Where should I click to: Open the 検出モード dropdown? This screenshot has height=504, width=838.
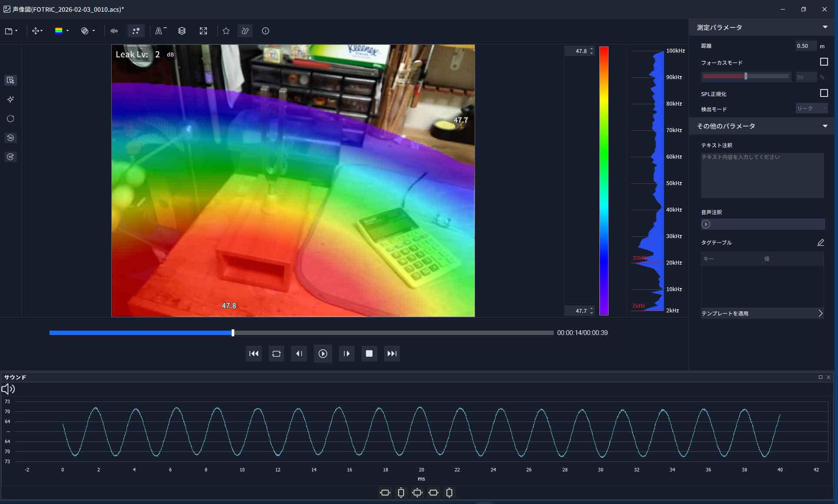(811, 109)
